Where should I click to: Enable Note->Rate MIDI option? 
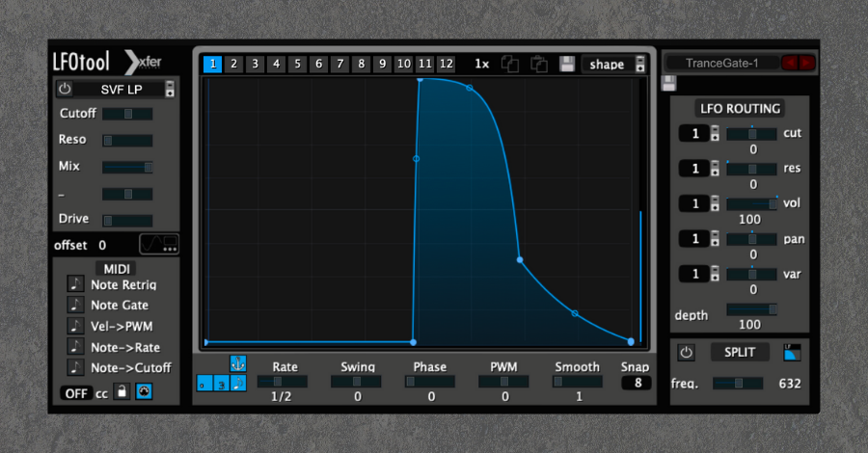point(76,347)
